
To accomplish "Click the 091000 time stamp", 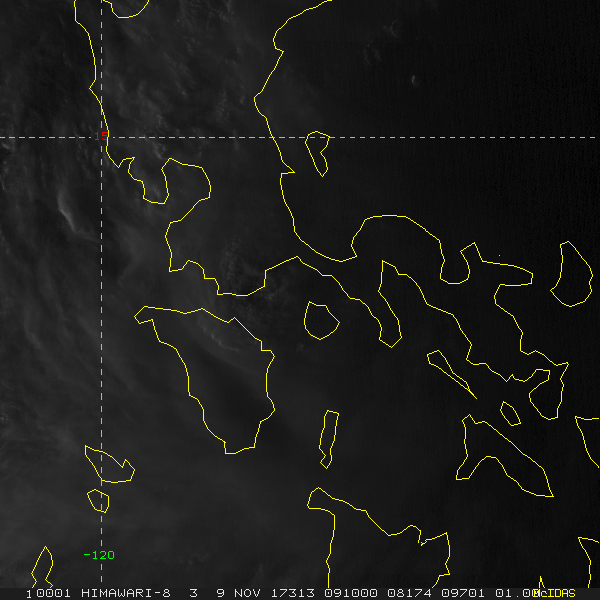I will 351,593.
